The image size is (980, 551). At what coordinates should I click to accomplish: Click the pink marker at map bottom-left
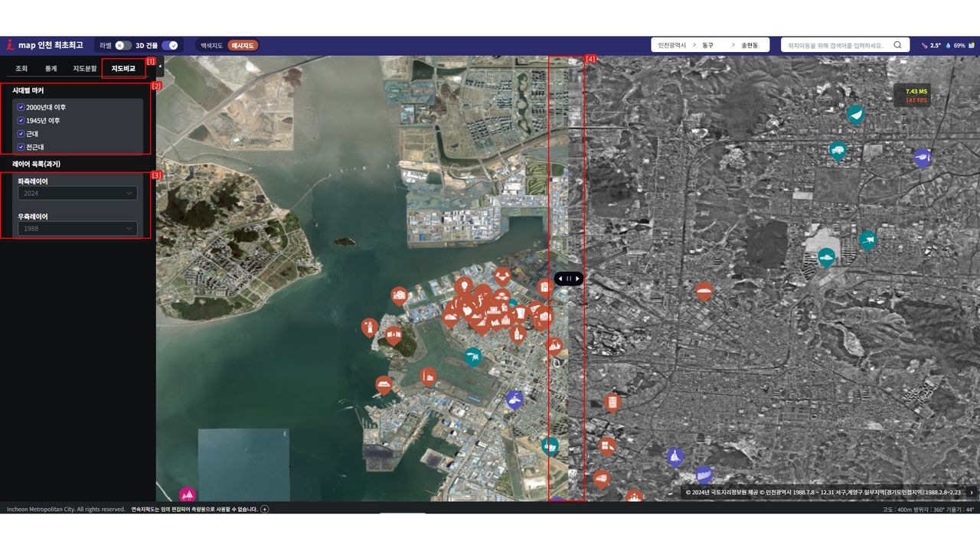(x=188, y=494)
